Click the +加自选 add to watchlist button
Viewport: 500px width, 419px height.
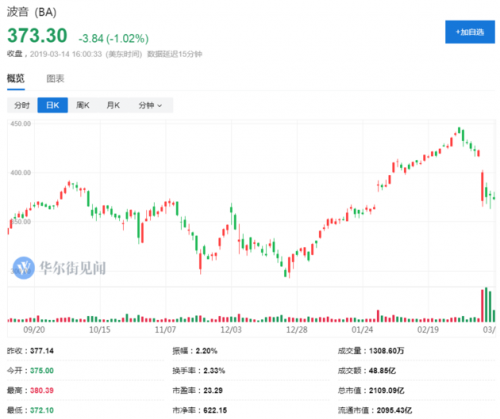[x=470, y=32]
